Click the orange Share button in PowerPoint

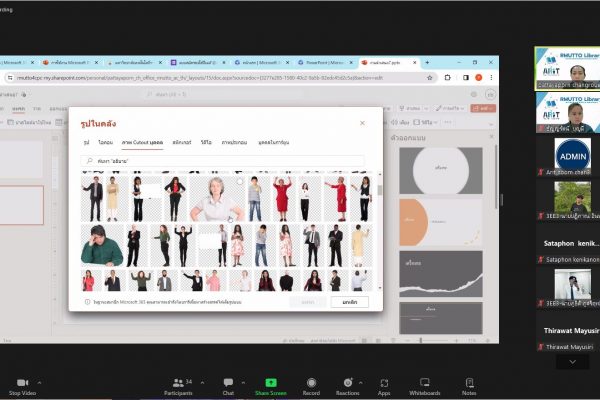point(483,108)
